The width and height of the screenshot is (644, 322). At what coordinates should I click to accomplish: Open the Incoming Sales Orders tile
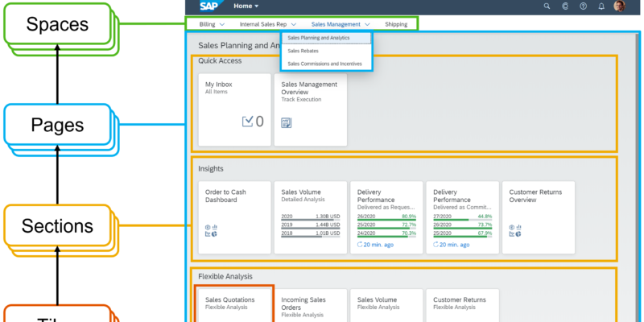coord(311,305)
